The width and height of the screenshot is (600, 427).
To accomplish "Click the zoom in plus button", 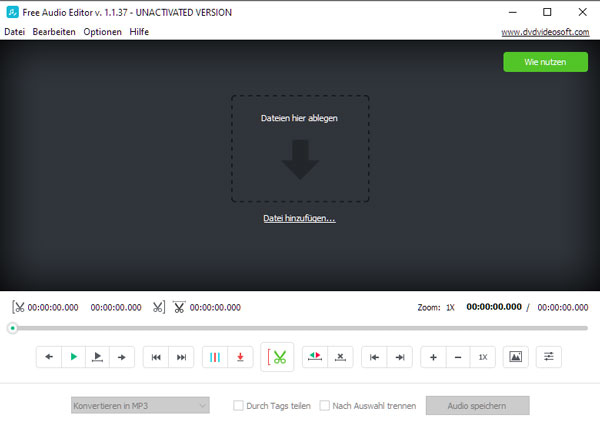I will [x=433, y=357].
